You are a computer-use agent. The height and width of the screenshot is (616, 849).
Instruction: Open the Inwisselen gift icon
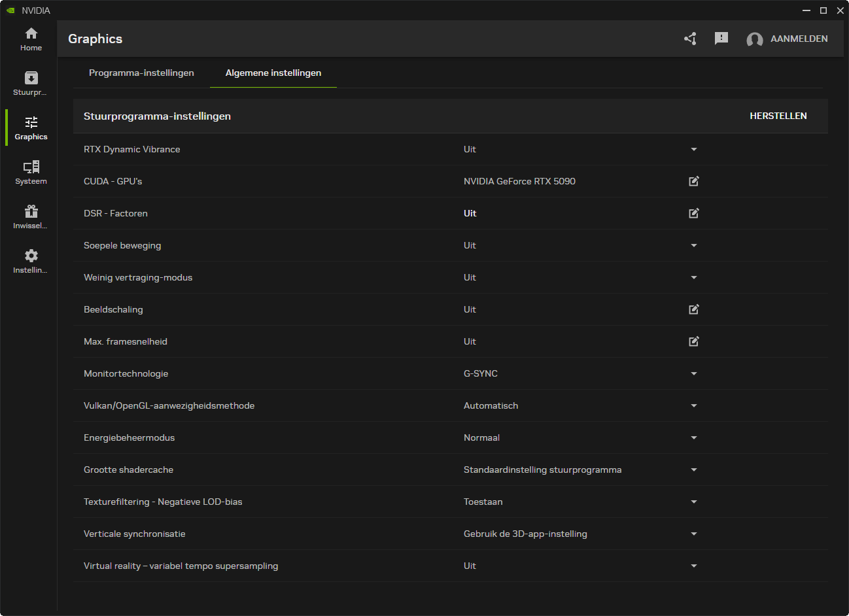[31, 217]
